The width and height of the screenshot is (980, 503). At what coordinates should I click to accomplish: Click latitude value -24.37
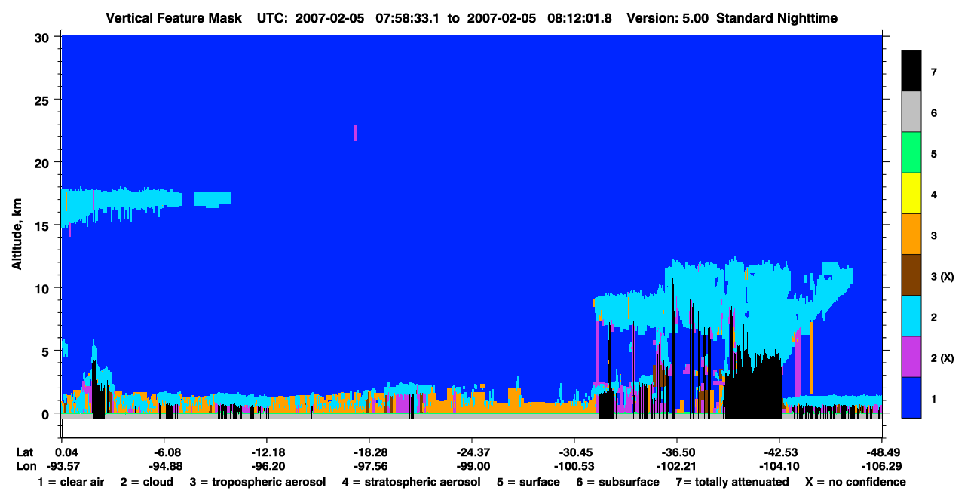point(472,452)
